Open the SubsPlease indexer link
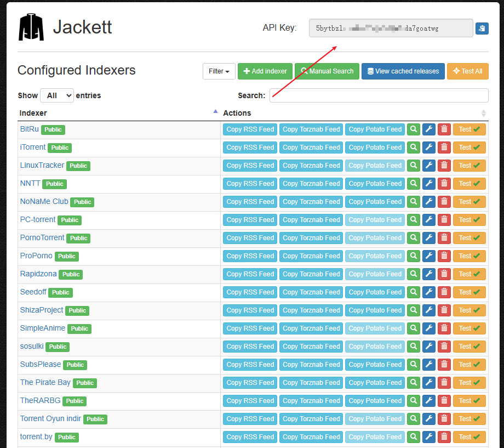This screenshot has width=504, height=448. [41, 364]
